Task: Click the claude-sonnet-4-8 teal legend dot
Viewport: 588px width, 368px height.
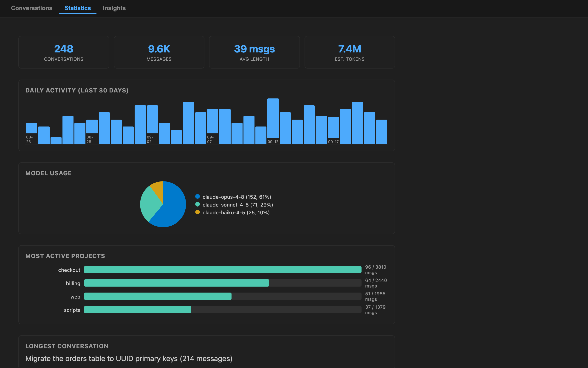Action: (x=198, y=204)
